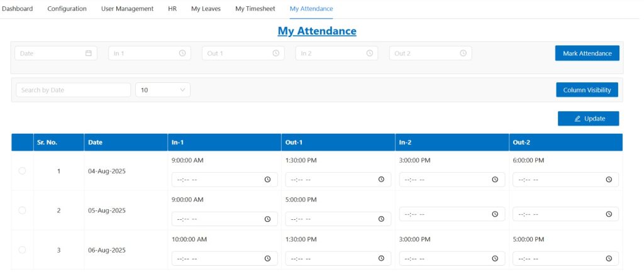
Task: Click the clock icon in In 1 filter field
Action: [x=182, y=53]
